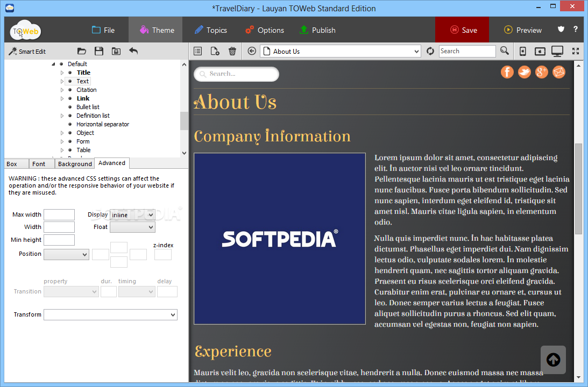Image resolution: width=588 pixels, height=387 pixels.
Task: Open the Position dropdown
Action: pyautogui.click(x=66, y=254)
